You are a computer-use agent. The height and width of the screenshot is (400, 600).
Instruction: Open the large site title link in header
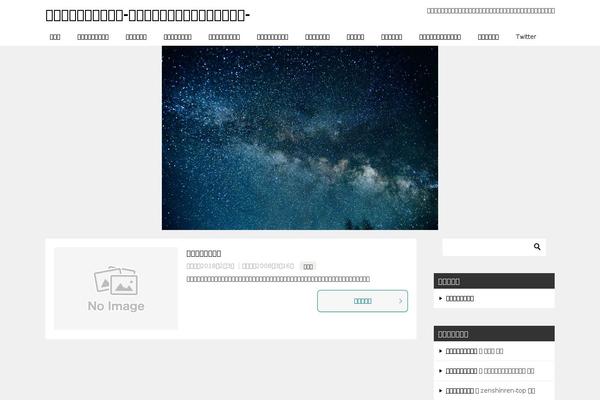click(x=148, y=15)
